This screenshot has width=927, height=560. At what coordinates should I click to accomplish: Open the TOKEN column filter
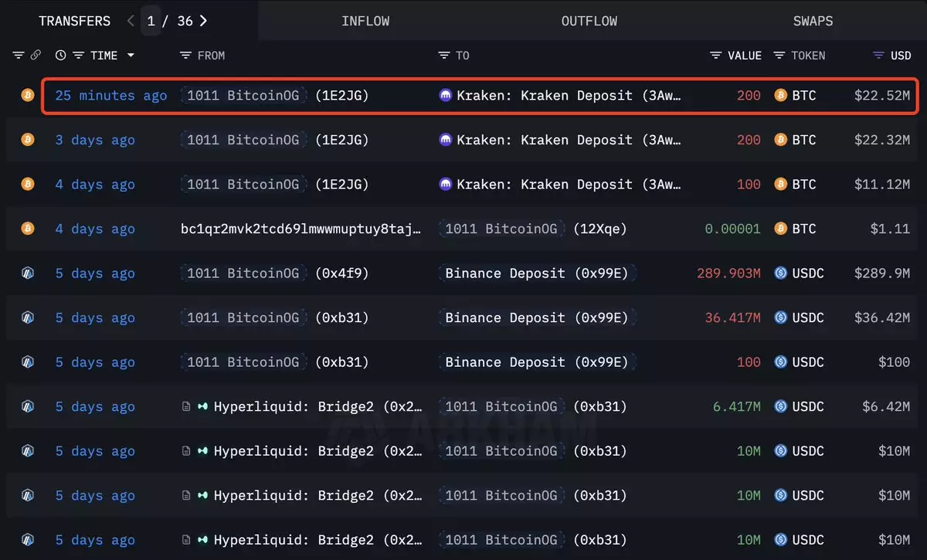tap(779, 56)
